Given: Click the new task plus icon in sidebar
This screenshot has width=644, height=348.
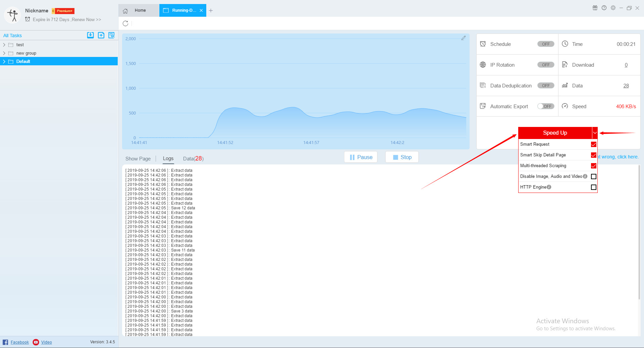Looking at the screenshot, I should [101, 35].
